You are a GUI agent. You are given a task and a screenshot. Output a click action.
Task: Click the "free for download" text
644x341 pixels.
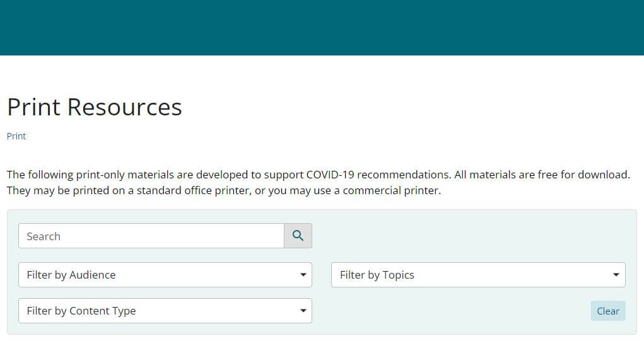[x=584, y=175]
